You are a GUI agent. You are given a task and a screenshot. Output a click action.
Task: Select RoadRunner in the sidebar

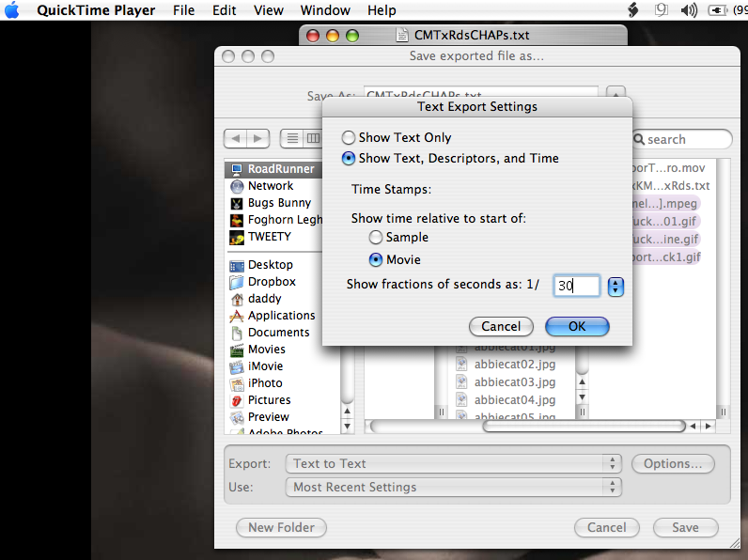273,169
